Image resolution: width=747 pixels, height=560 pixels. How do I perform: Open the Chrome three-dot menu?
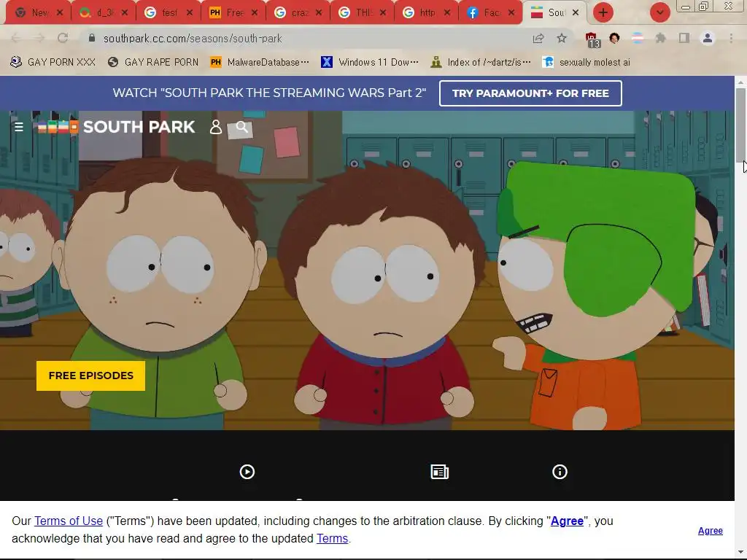(731, 38)
